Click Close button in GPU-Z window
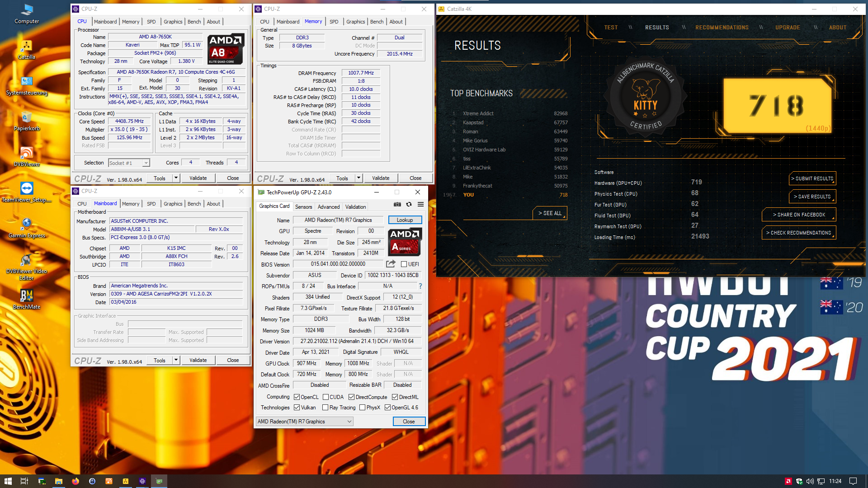The height and width of the screenshot is (488, 868). [409, 422]
